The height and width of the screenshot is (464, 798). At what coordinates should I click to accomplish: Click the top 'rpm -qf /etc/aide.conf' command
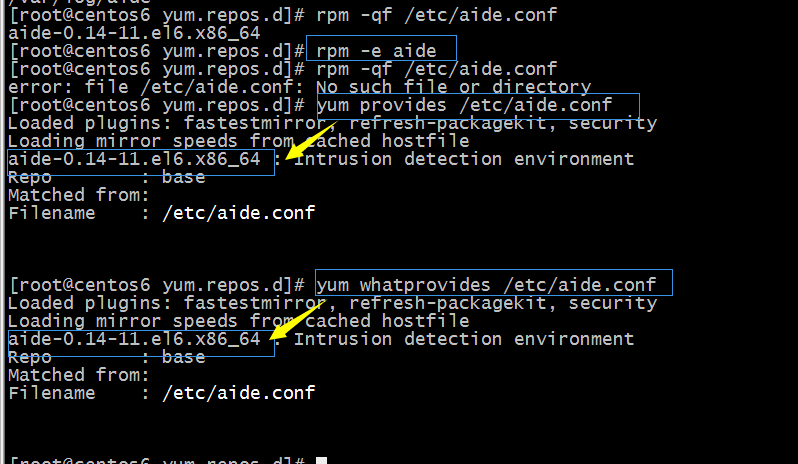click(x=437, y=15)
